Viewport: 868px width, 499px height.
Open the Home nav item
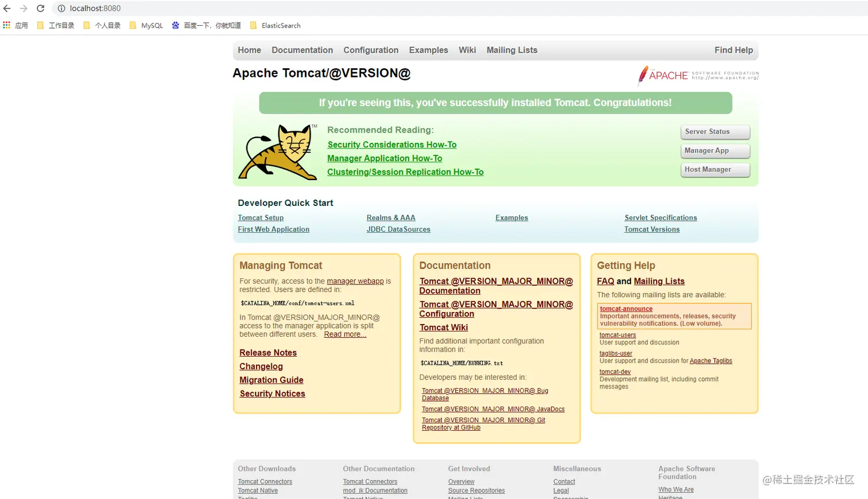(249, 50)
